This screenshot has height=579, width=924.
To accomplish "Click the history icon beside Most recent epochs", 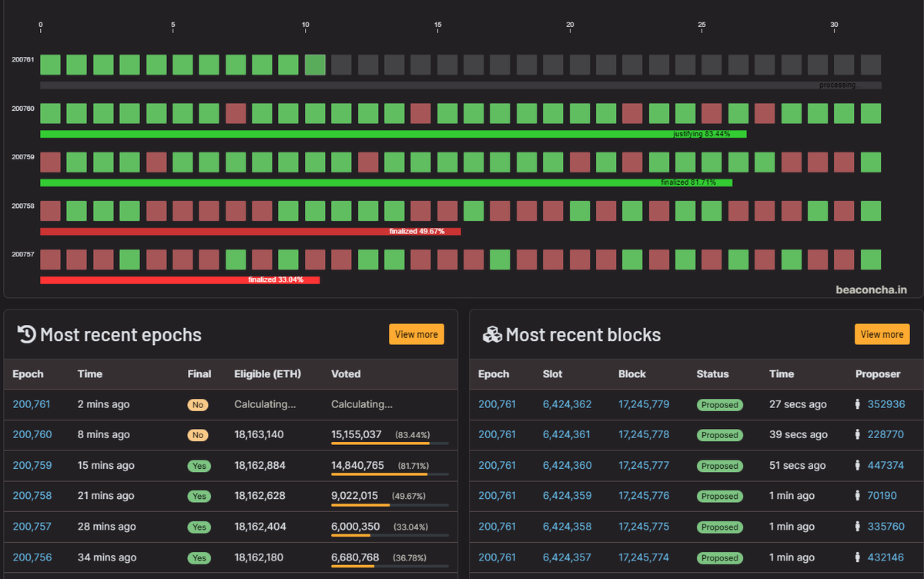I will [26, 334].
